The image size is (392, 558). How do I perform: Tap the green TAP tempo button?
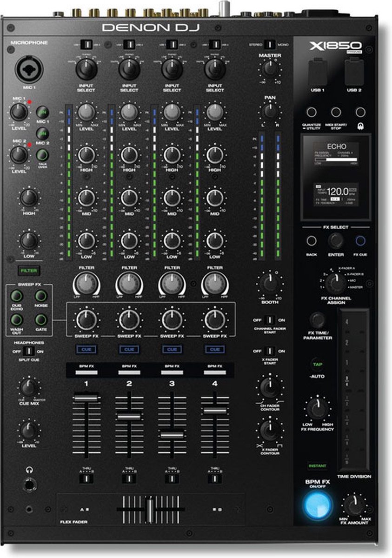[318, 365]
